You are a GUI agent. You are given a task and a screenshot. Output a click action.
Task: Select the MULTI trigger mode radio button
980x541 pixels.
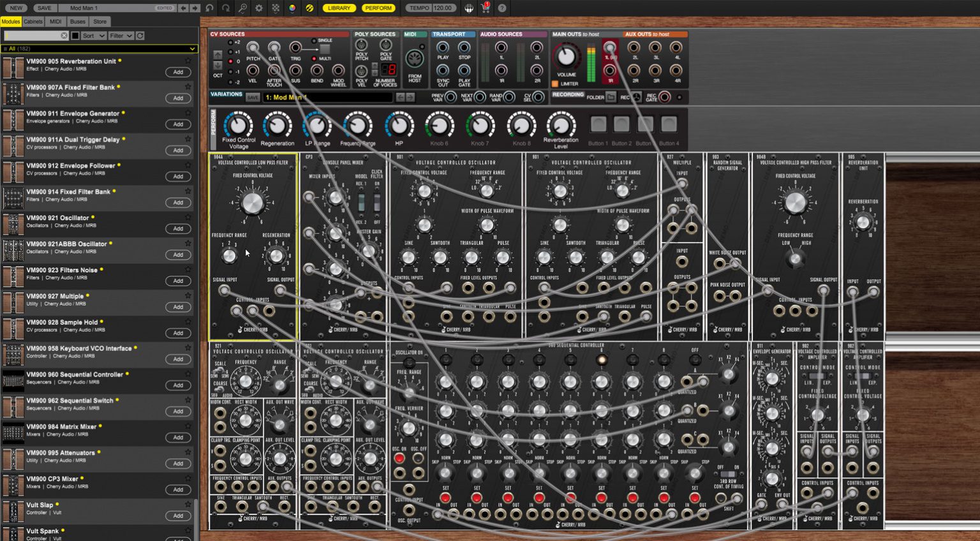coord(314,59)
